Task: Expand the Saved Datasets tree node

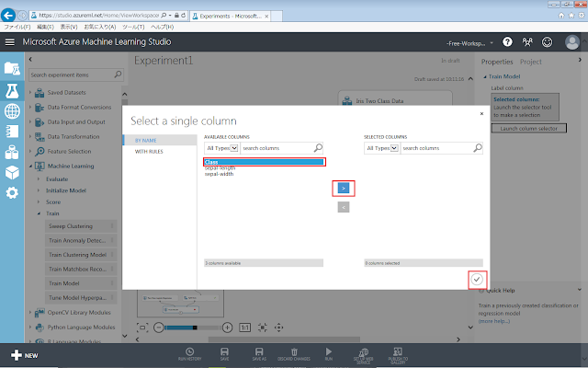Action: 28,94
